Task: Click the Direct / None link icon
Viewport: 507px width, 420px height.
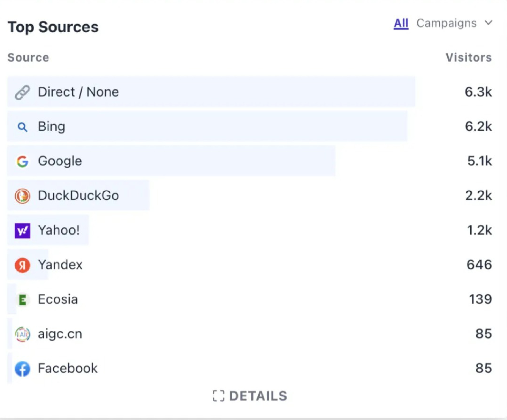Action: pos(23,92)
